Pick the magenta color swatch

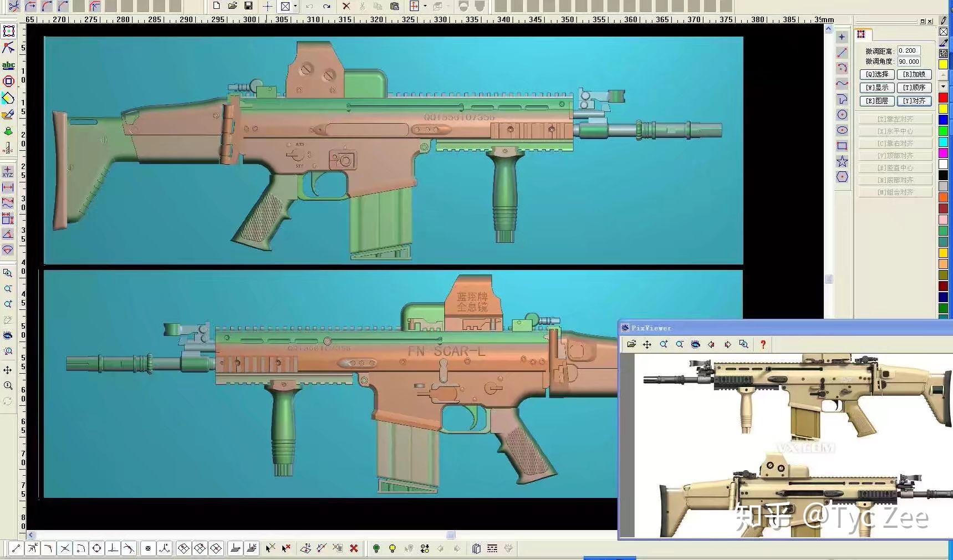click(943, 153)
